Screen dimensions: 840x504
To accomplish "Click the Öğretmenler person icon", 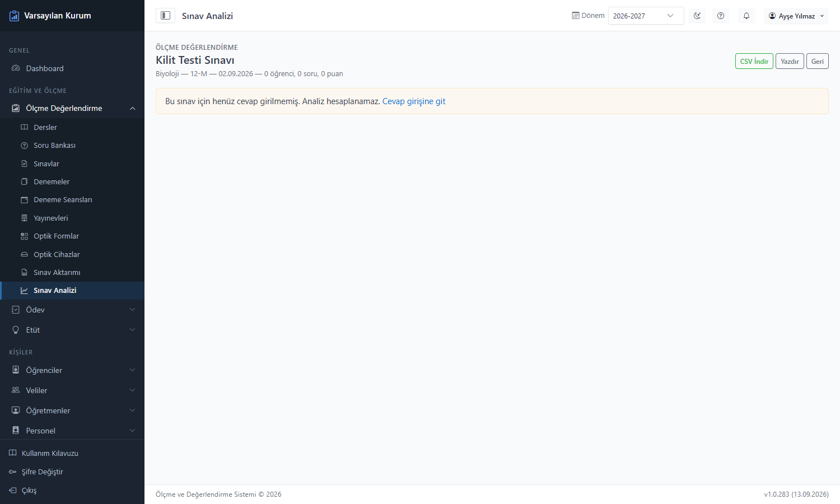I will click(16, 410).
